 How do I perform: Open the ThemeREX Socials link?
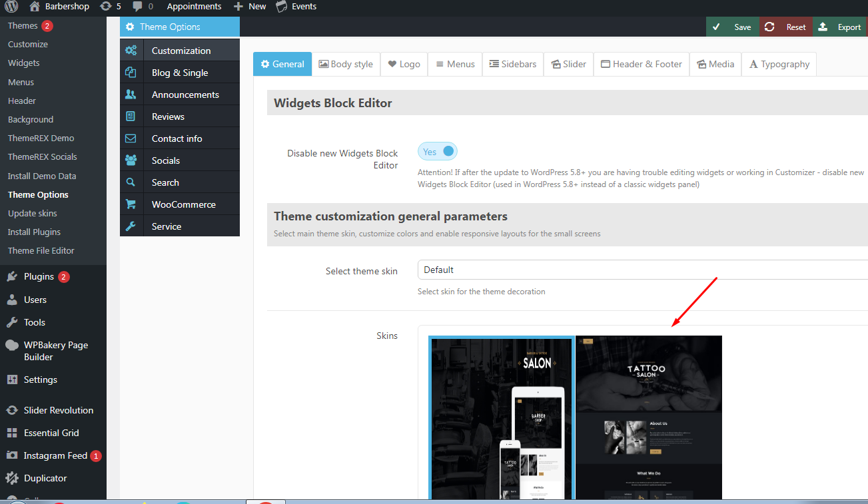[43, 156]
